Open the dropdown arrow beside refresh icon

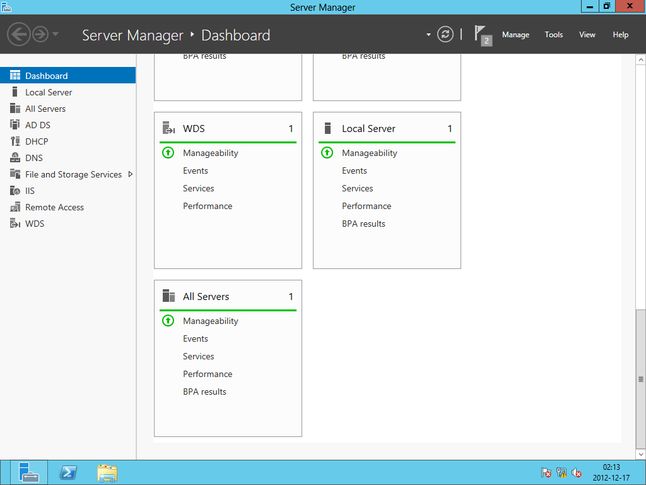pos(428,35)
